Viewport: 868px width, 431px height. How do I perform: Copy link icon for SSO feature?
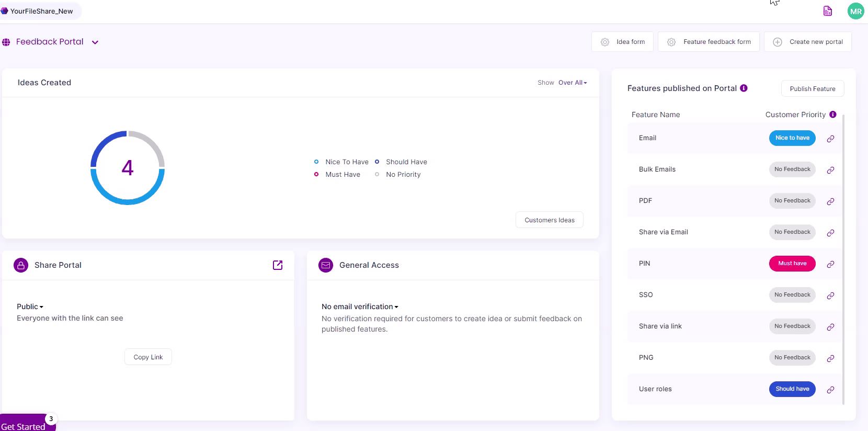coord(830,296)
